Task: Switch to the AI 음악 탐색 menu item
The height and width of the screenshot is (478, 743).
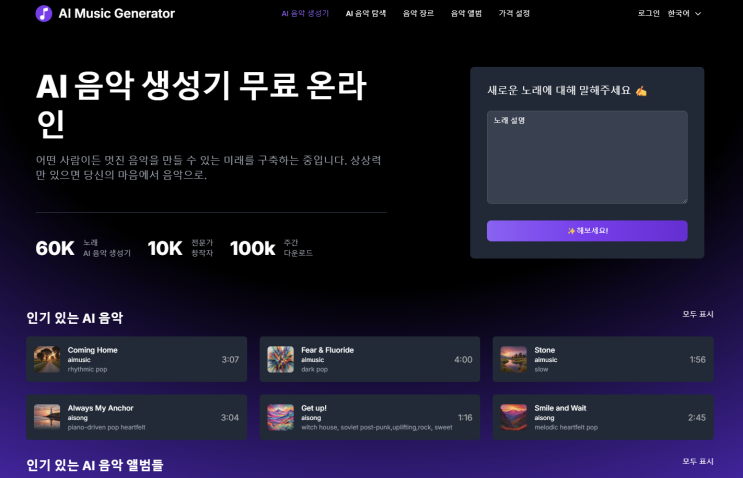Action: 366,14
